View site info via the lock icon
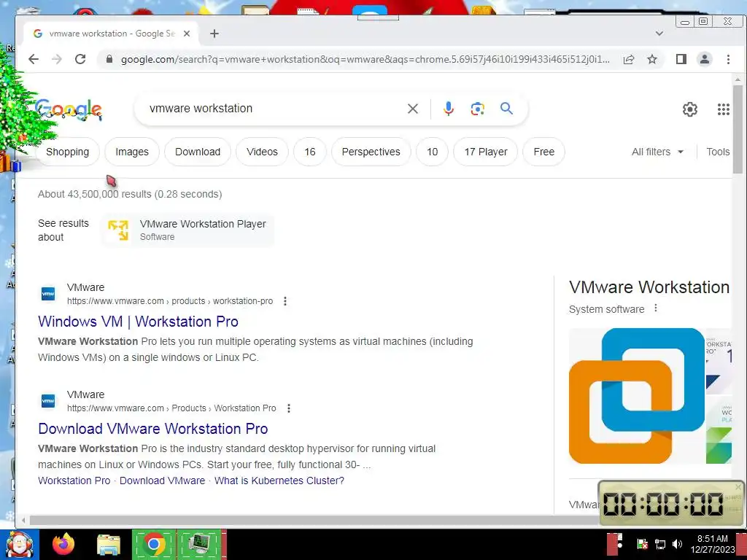Viewport: 747px width, 560px height. point(109,59)
